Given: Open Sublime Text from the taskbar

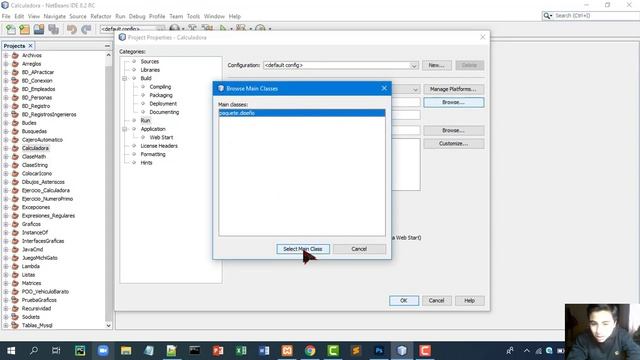Looking at the screenshot, I should coord(356,351).
